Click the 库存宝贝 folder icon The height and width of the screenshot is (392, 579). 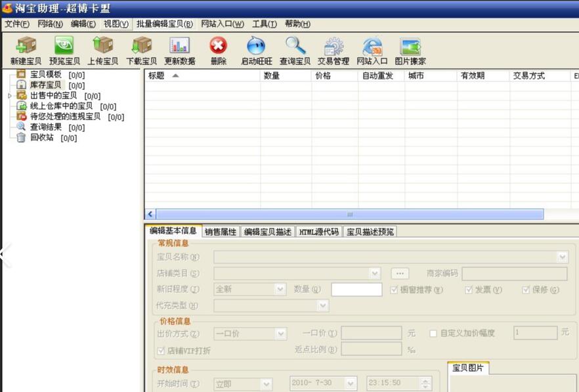tap(21, 85)
